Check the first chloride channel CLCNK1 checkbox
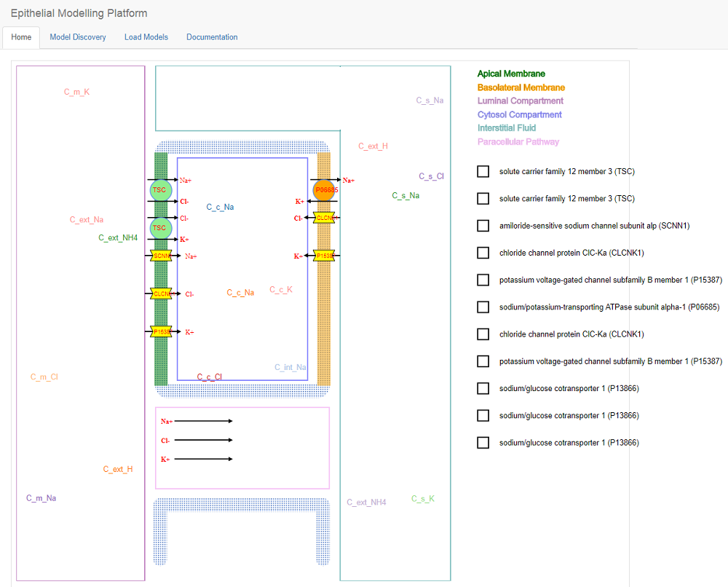Viewport: 728px width, 587px height. point(483,253)
